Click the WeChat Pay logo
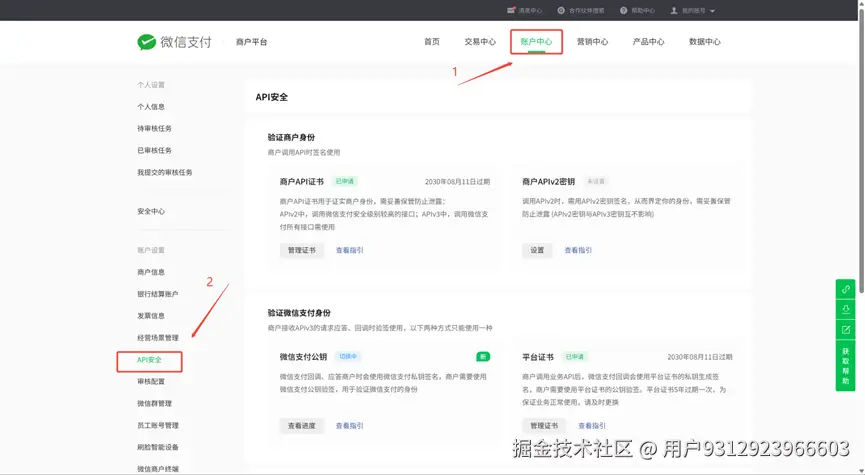865x475 pixels. [174, 42]
